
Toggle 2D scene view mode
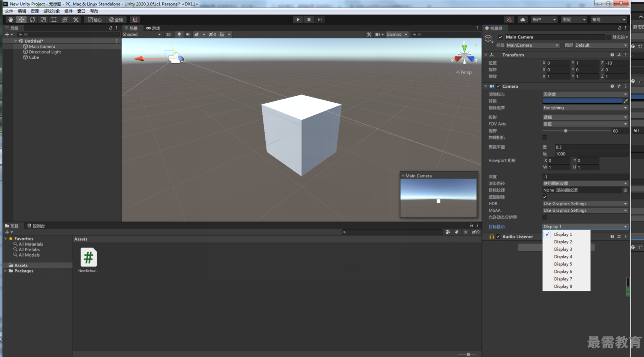pyautogui.click(x=168, y=34)
